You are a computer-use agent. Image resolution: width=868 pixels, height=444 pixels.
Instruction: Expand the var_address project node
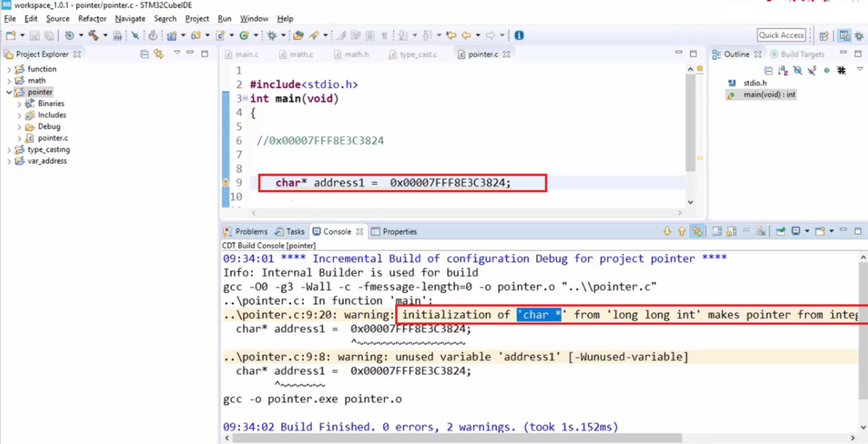(8, 161)
